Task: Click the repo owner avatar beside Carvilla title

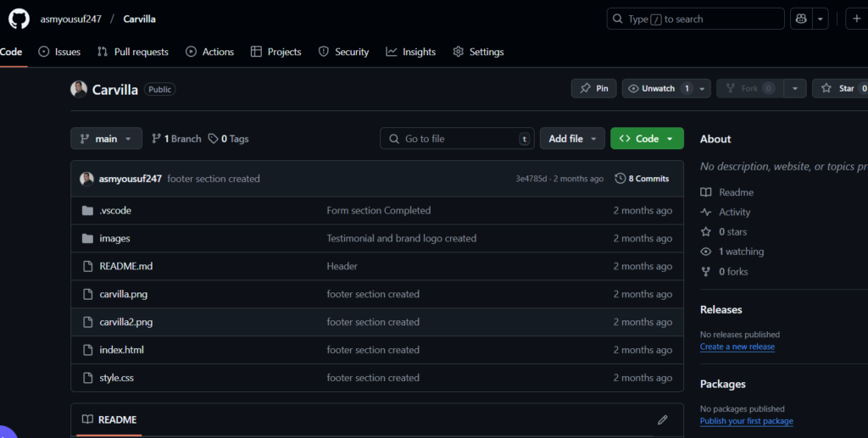Action: tap(79, 89)
